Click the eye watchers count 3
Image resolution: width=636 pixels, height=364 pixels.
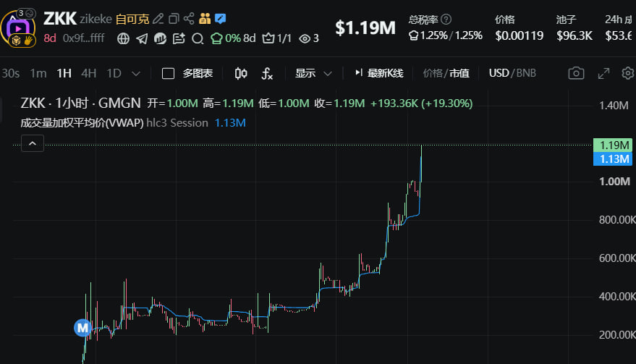309,38
